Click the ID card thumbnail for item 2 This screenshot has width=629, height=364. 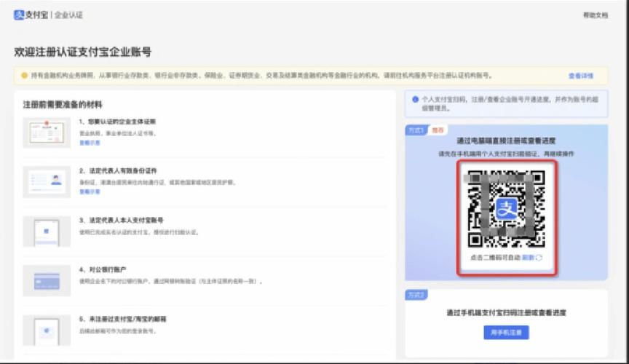47,182
